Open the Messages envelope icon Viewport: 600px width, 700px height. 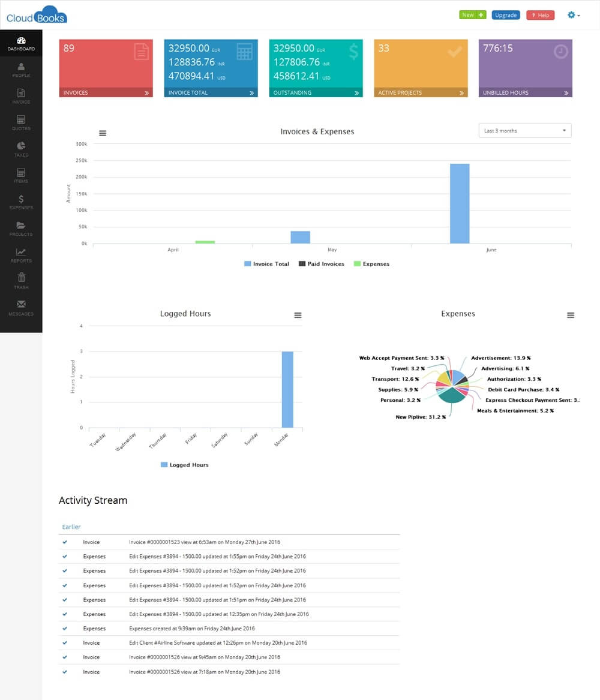21,304
